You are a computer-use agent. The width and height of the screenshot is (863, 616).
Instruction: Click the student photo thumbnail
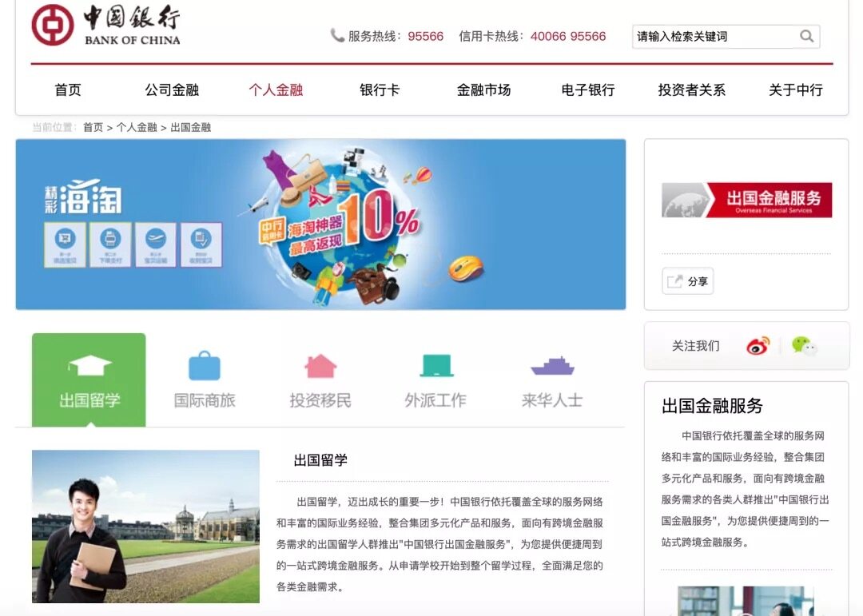click(x=146, y=527)
